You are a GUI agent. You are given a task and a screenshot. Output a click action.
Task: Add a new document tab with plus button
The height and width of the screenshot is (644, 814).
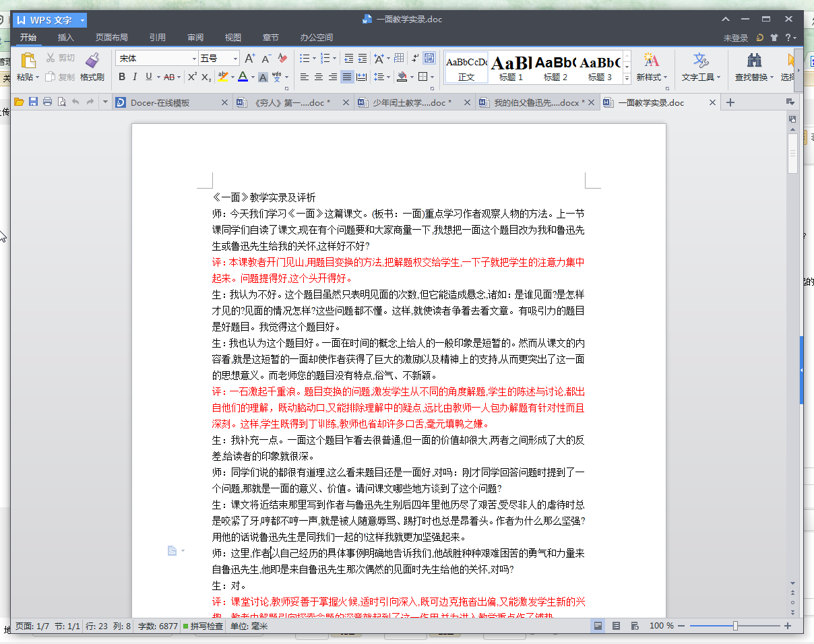[730, 102]
